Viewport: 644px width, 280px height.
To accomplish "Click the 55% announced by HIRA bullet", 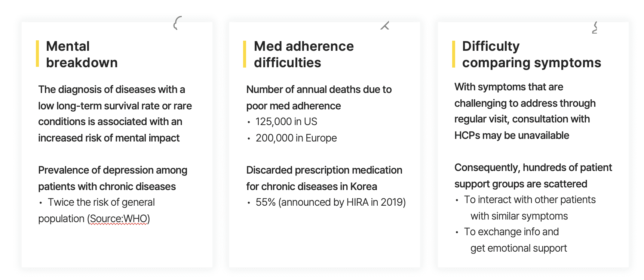I will coord(331,202).
